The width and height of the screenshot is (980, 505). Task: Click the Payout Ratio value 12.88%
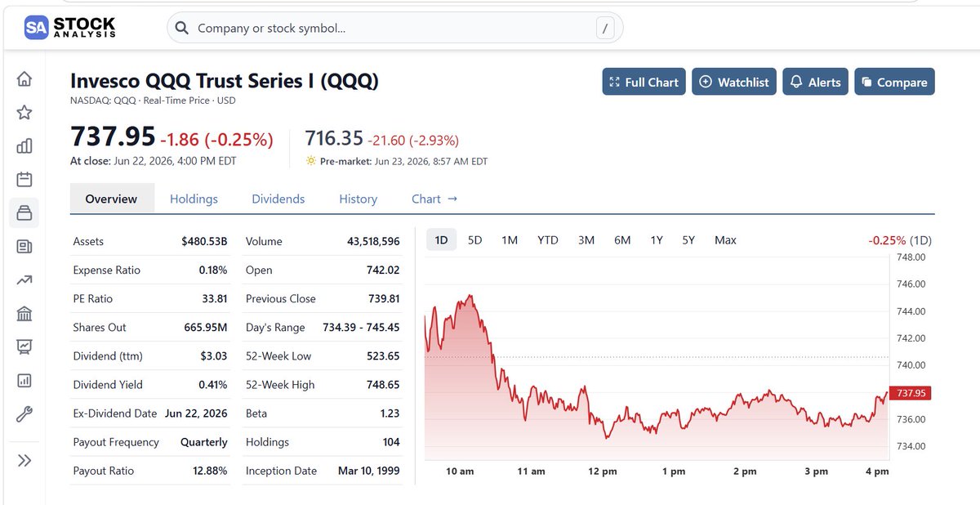click(x=211, y=470)
